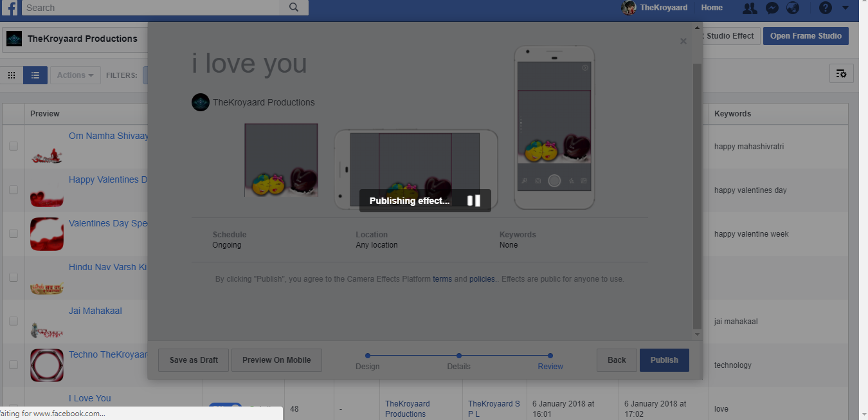The image size is (868, 420).
Task: Click landscape phone preview thumbnail
Action: coord(415,169)
